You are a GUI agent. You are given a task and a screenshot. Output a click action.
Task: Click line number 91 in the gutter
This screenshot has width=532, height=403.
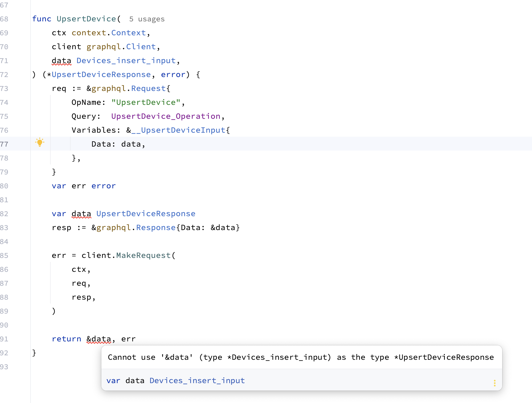(x=4, y=339)
